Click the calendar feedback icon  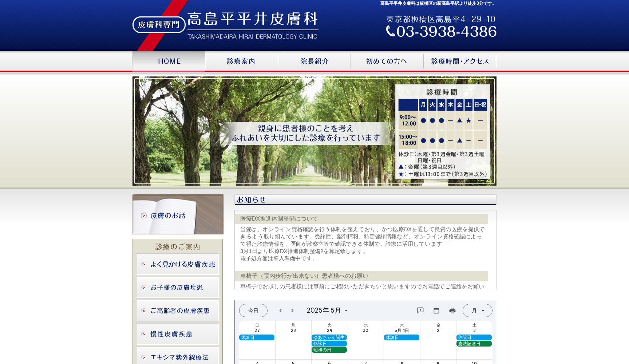click(x=420, y=310)
